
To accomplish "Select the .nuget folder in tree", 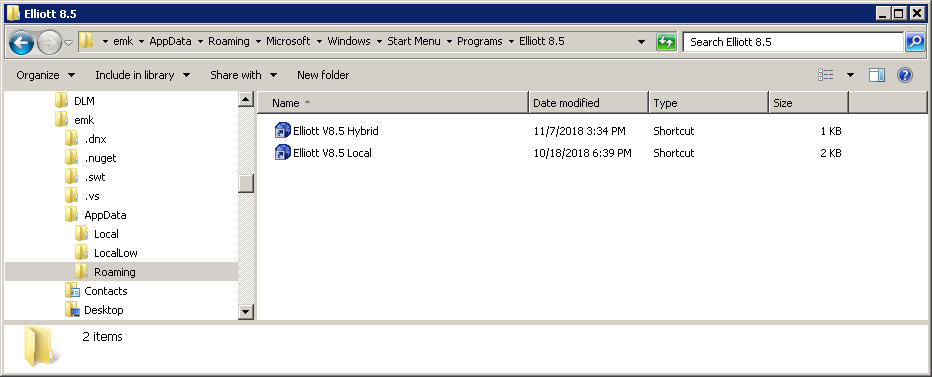I will click(x=100, y=158).
